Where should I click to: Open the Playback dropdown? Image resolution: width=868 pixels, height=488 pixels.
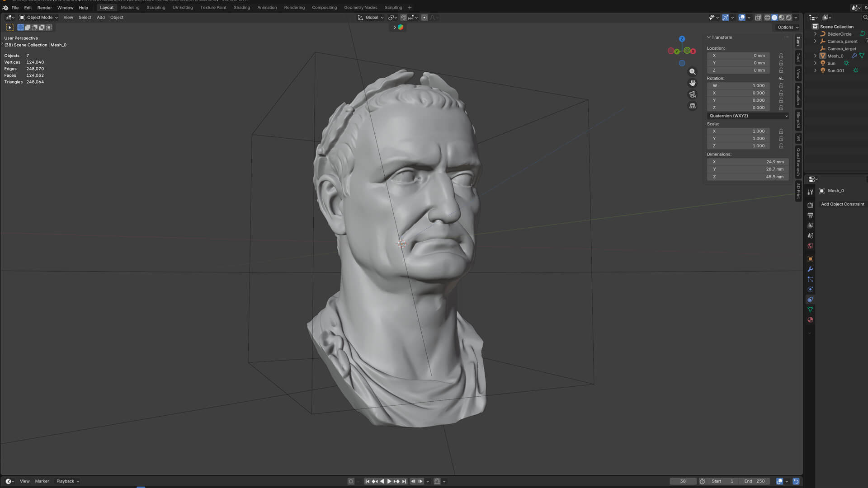click(68, 481)
